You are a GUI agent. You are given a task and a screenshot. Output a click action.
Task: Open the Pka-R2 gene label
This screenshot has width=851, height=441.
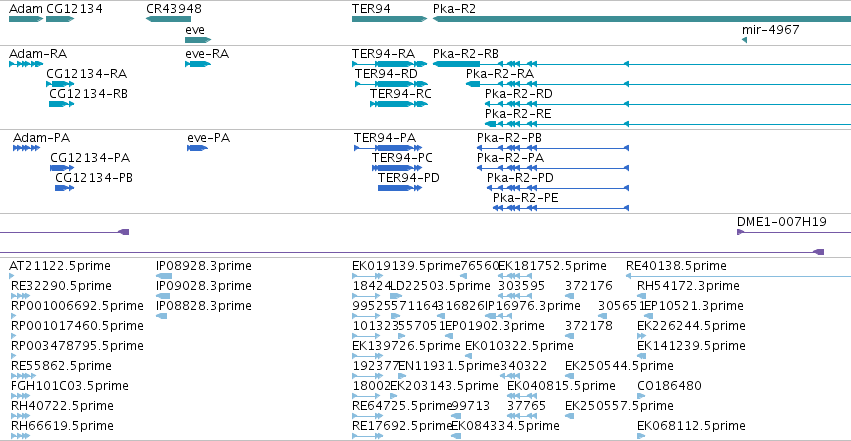click(454, 9)
